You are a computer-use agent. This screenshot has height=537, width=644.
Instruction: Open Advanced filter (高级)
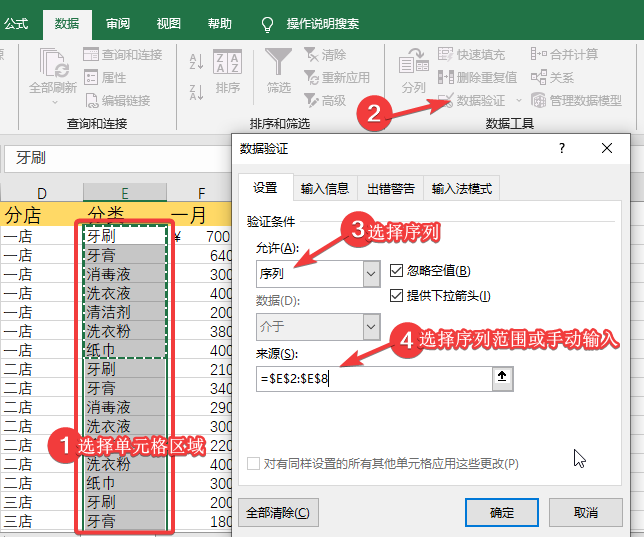(325, 100)
